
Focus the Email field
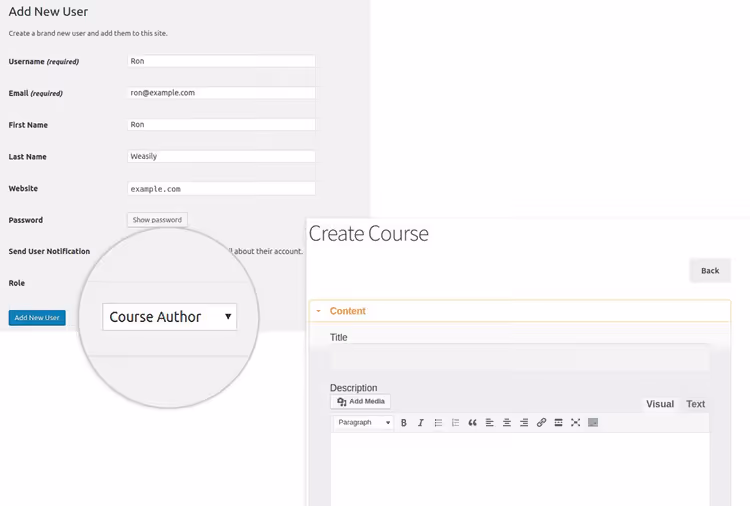tap(221, 93)
